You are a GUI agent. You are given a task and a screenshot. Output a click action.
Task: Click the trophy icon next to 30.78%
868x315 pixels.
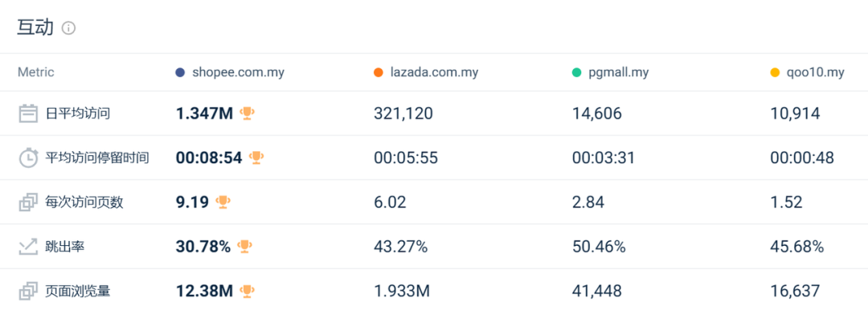[x=244, y=247]
